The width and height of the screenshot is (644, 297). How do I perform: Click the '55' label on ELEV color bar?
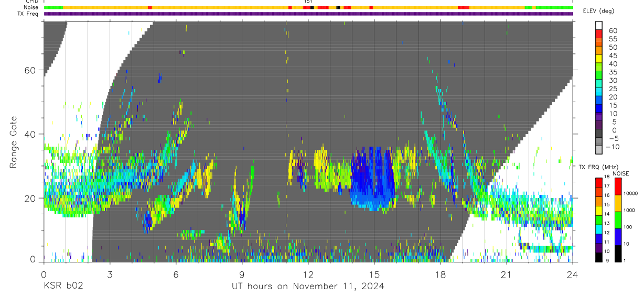tap(613, 39)
